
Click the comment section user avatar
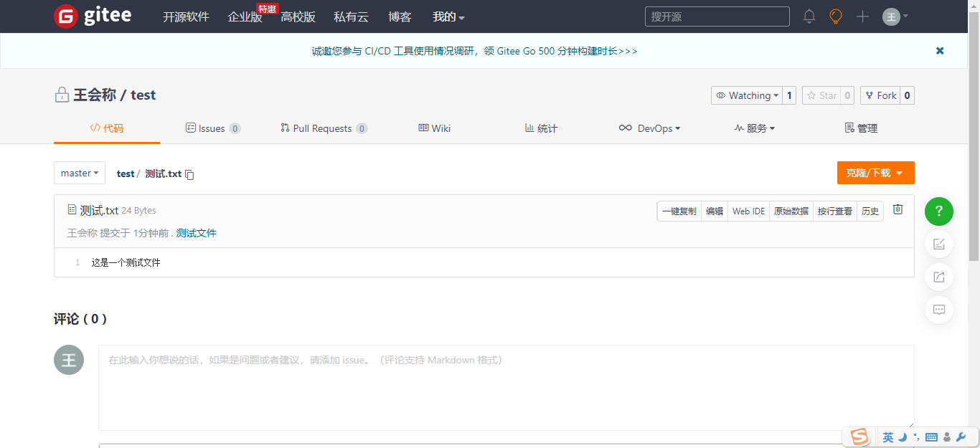(x=69, y=360)
